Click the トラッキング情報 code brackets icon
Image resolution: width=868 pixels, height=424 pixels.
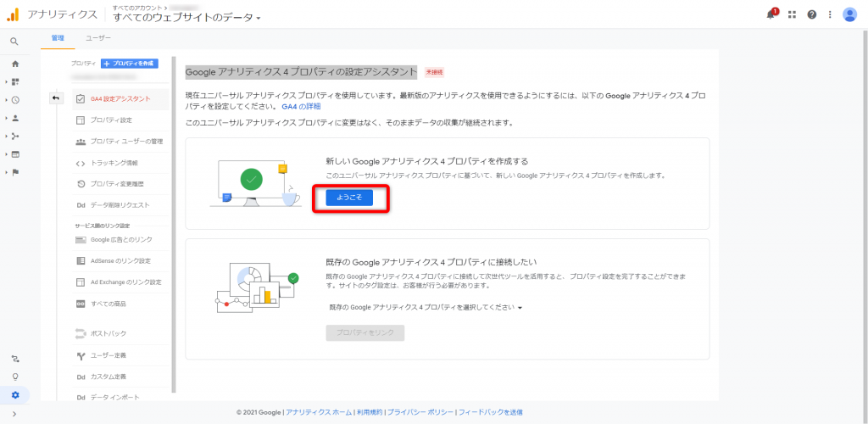click(81, 164)
